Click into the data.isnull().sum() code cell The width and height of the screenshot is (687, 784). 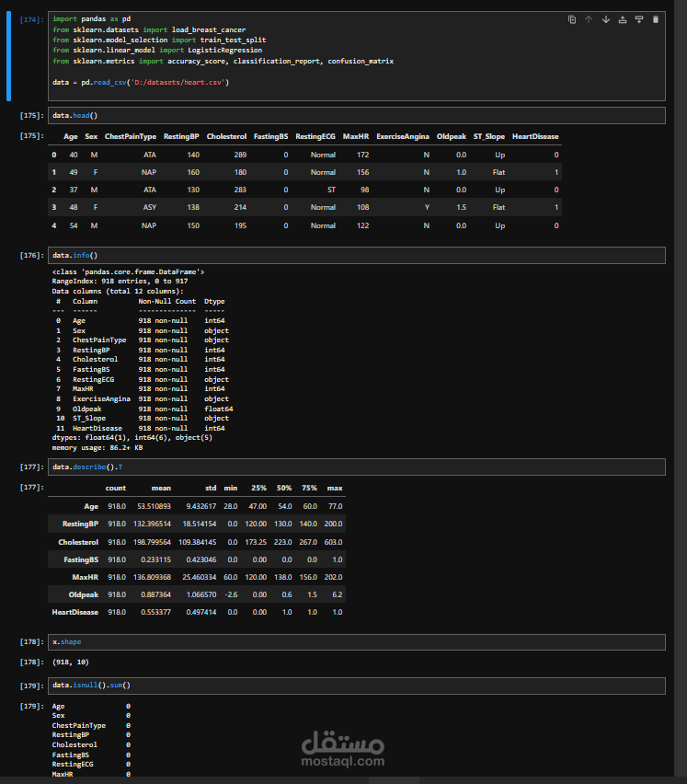(x=356, y=686)
